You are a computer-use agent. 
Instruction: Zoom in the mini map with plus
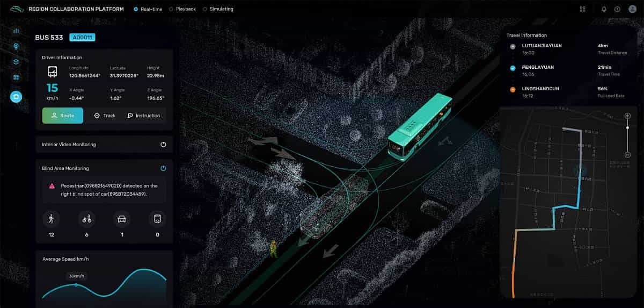click(x=627, y=116)
